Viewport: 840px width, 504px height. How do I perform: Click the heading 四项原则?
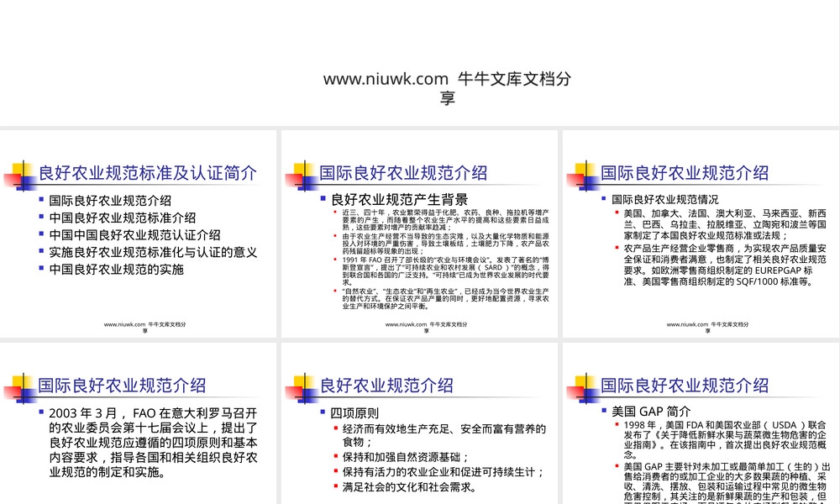coord(354,413)
